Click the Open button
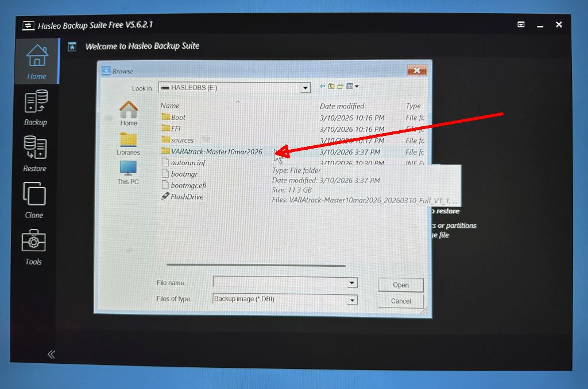 click(401, 285)
